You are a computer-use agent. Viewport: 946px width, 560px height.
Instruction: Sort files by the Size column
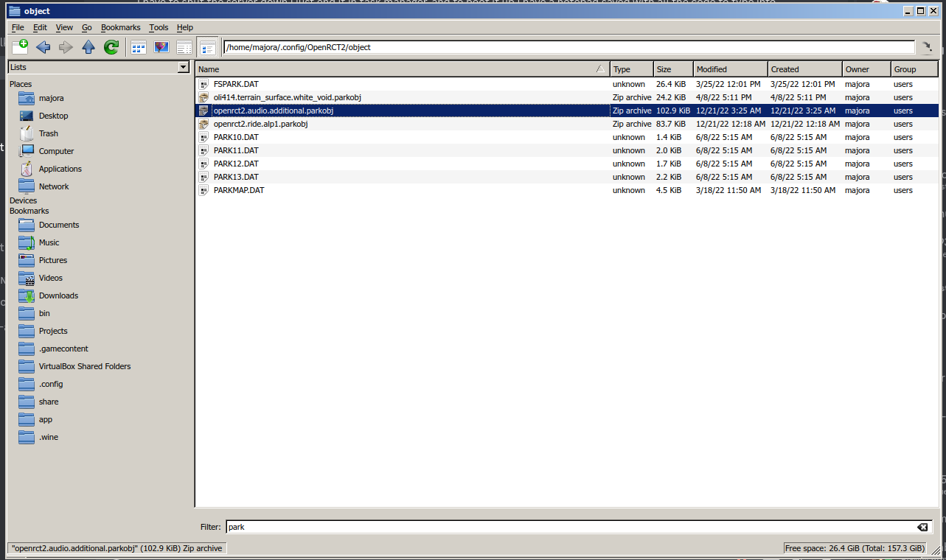pyautogui.click(x=663, y=69)
